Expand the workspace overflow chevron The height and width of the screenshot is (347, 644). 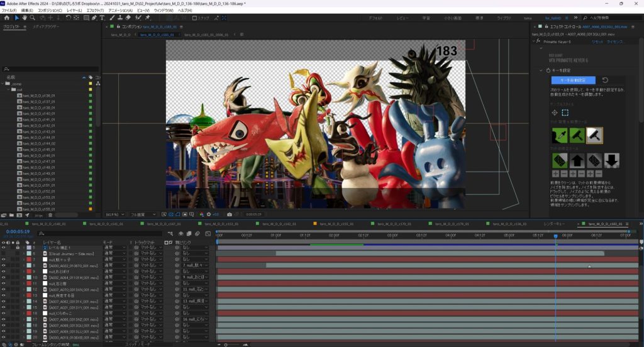point(575,18)
